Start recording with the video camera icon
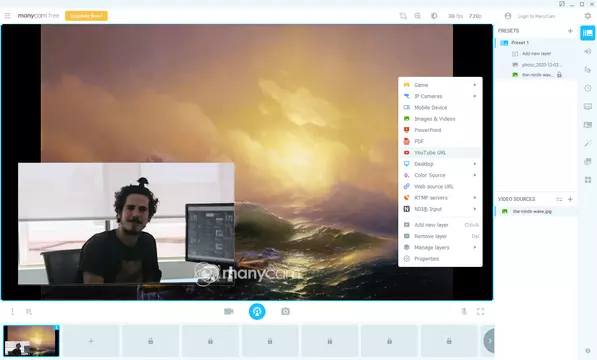Image resolution: width=597 pixels, height=360 pixels. 228,312
